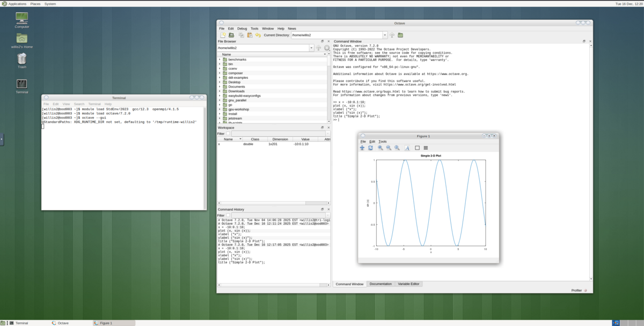
Task: Enable the Filter checkbox in the Workspace panel
Action: 228,133
